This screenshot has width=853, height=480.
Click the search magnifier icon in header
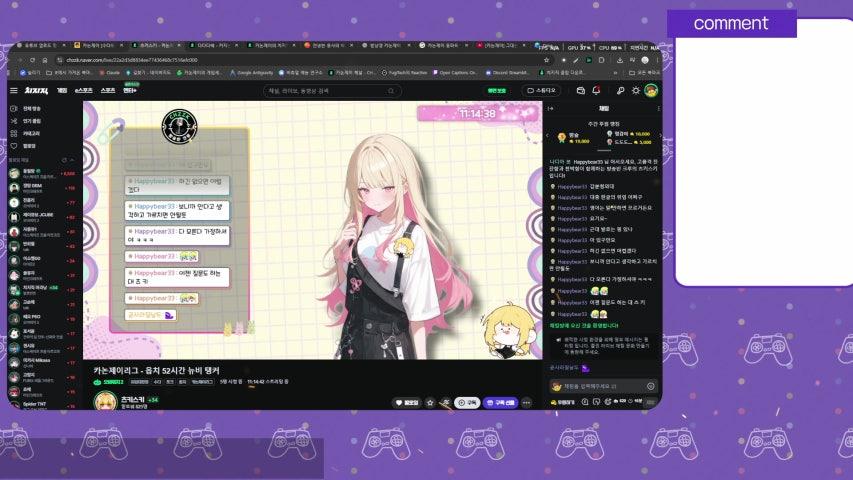tap(391, 91)
